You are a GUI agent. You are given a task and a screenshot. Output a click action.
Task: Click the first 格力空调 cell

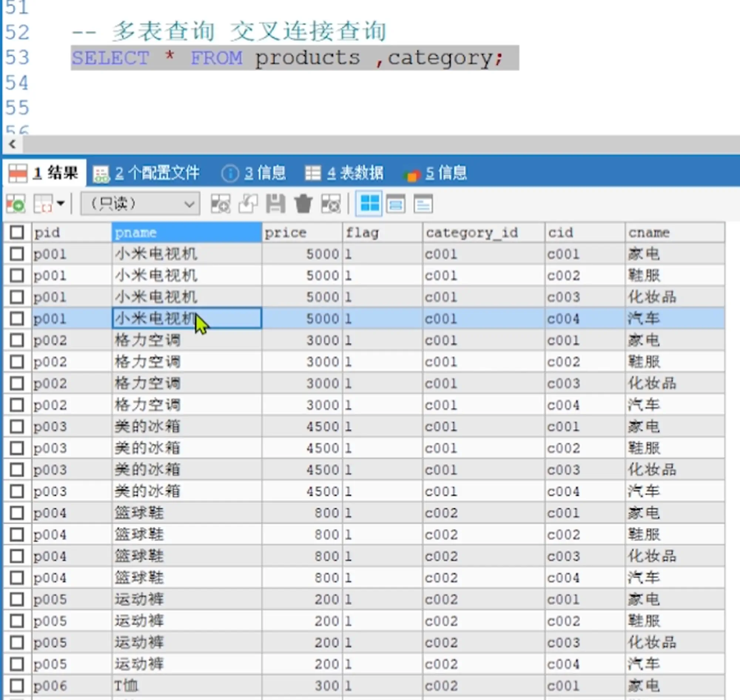click(x=186, y=340)
